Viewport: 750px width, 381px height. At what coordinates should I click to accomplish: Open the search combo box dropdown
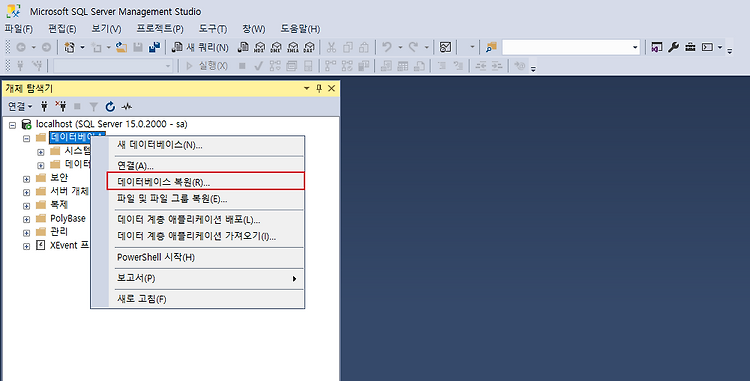click(635, 47)
